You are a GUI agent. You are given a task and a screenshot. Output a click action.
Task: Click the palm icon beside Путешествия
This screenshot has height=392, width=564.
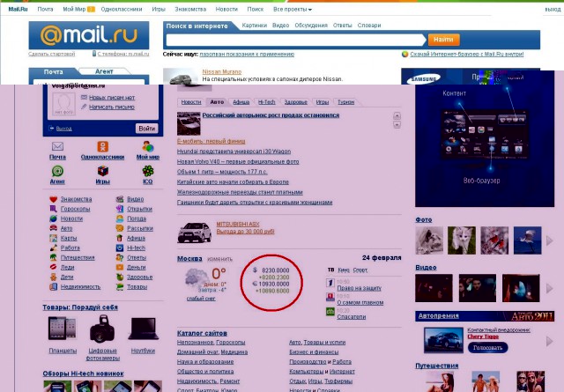click(53, 257)
